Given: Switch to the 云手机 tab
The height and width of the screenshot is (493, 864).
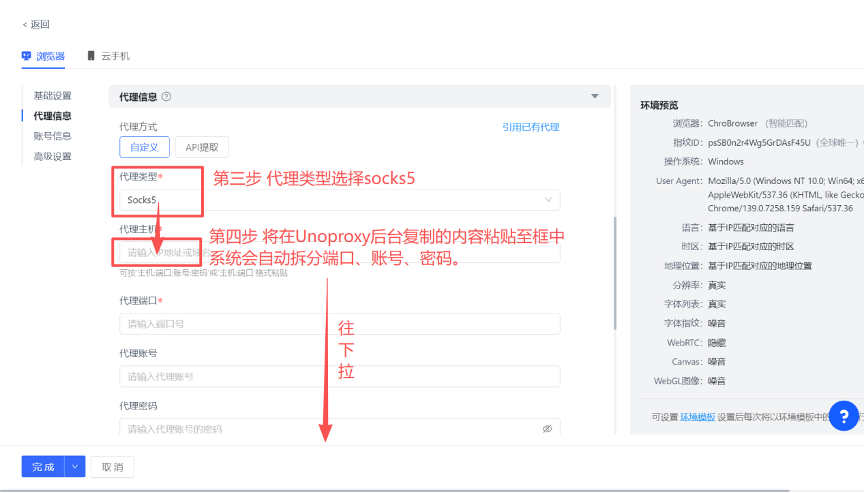Looking at the screenshot, I should [114, 56].
